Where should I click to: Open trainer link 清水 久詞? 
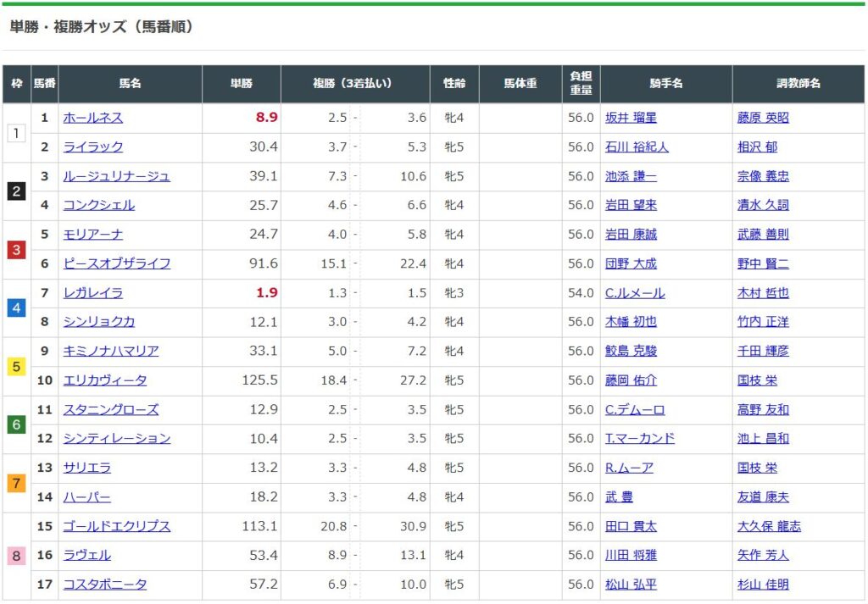tap(764, 205)
